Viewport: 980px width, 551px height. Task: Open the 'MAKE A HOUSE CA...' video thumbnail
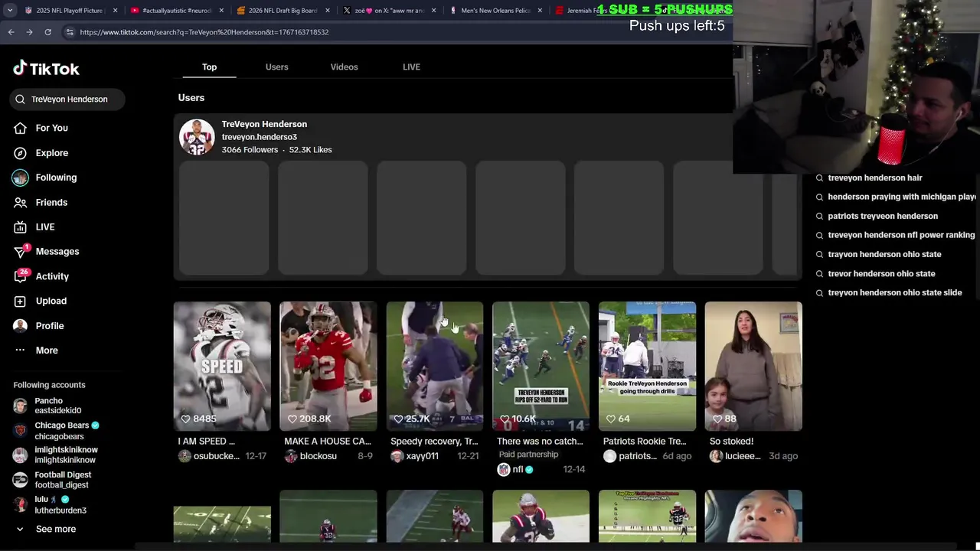click(328, 366)
